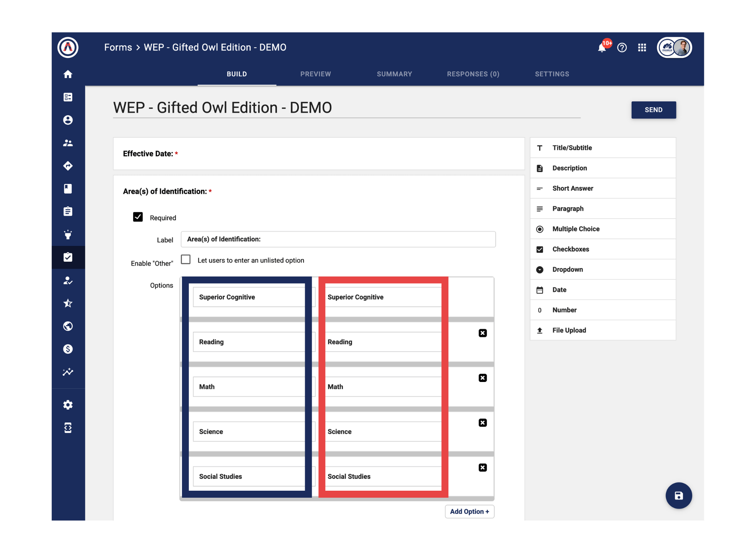756x553 pixels.
Task: View notifications via the bell icon
Action: pyautogui.click(x=601, y=48)
